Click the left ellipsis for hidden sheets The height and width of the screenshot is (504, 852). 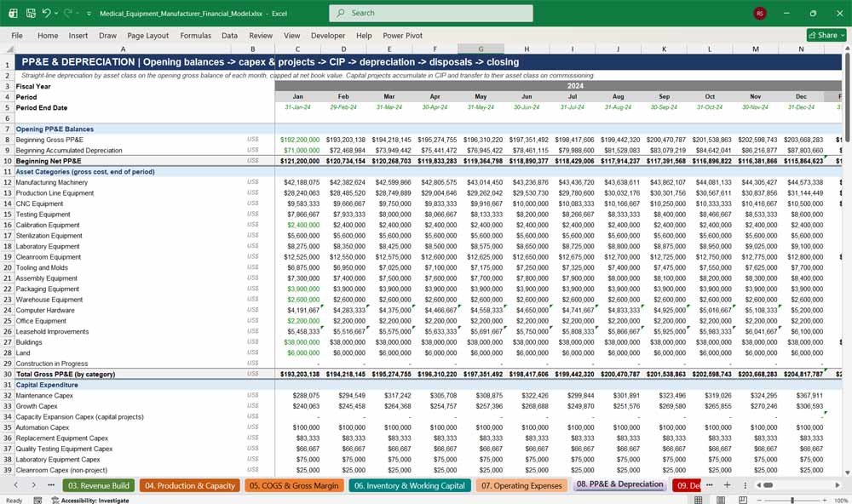pyautogui.click(x=51, y=485)
